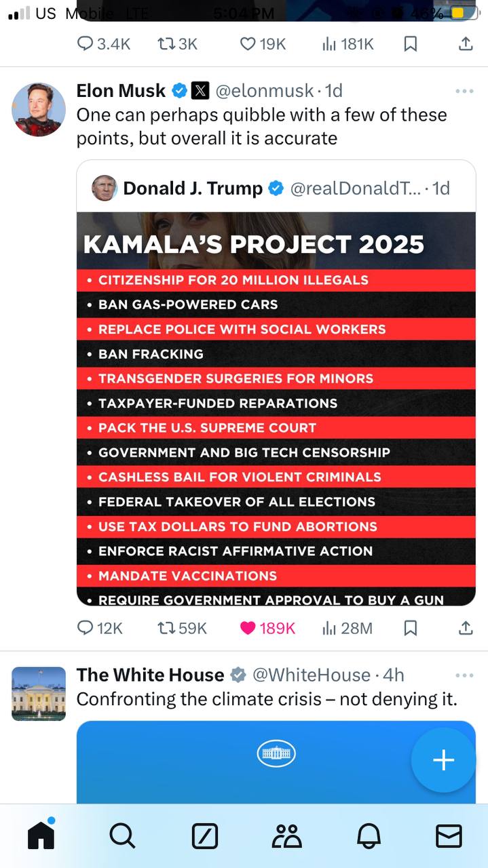Open more options for The White House post
This screenshot has height=868, width=488.
point(464,675)
